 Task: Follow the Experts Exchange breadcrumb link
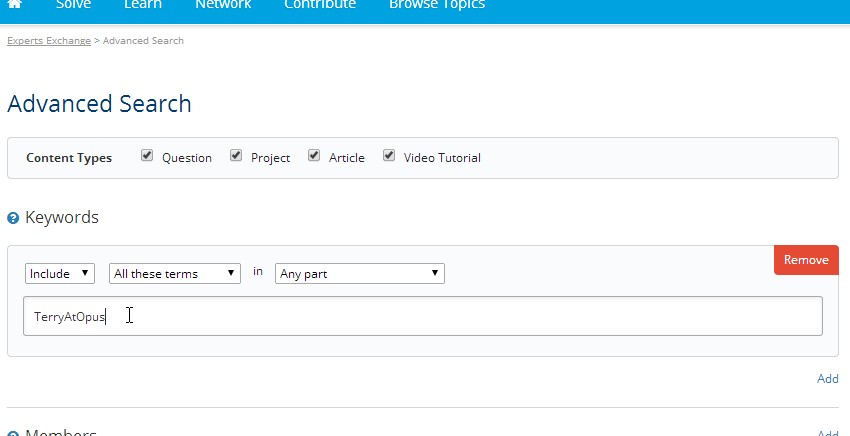coord(49,41)
